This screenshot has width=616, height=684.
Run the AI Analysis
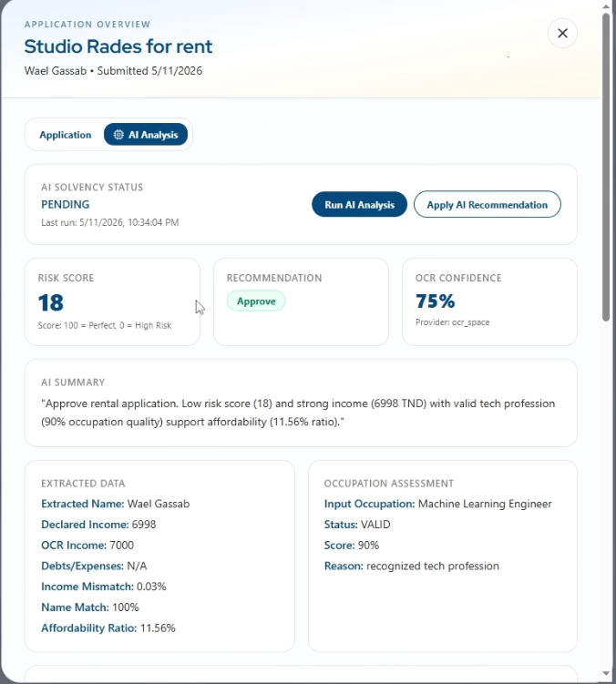[359, 205]
